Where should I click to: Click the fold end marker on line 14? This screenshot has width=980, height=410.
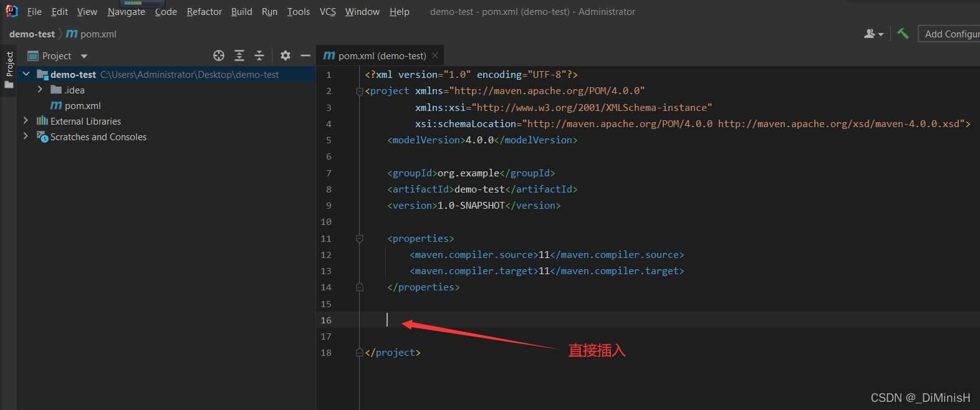(x=360, y=287)
